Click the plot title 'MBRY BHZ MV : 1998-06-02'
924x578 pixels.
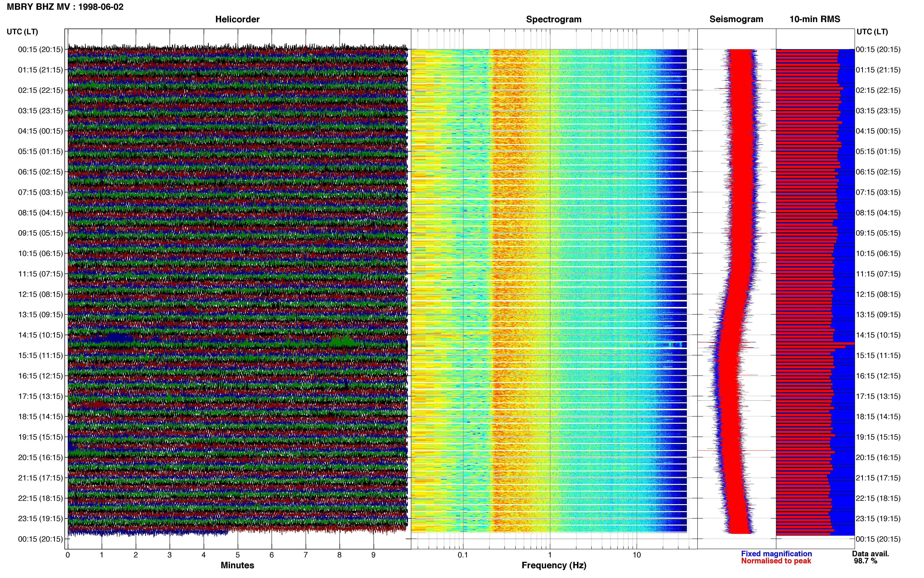[x=65, y=7]
